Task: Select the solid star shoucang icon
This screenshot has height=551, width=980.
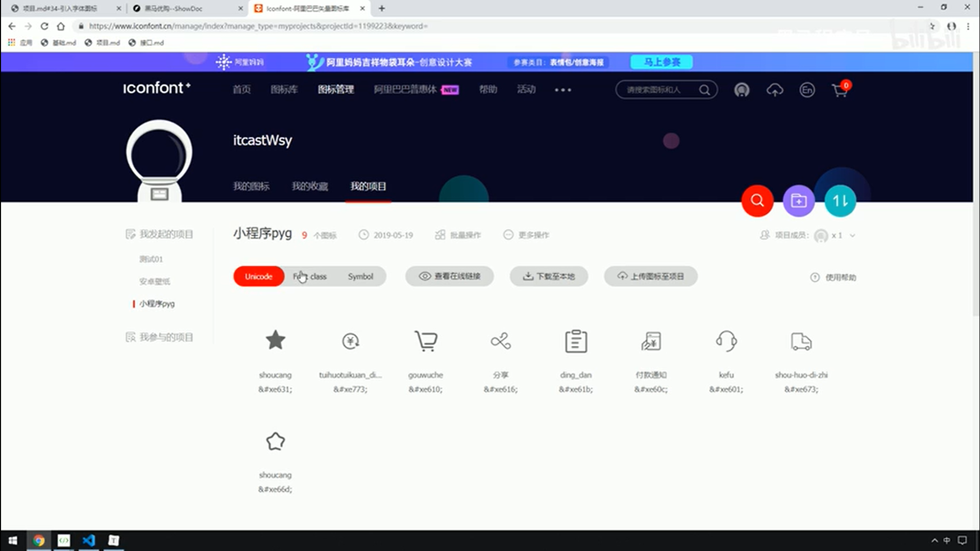Action: (x=275, y=340)
